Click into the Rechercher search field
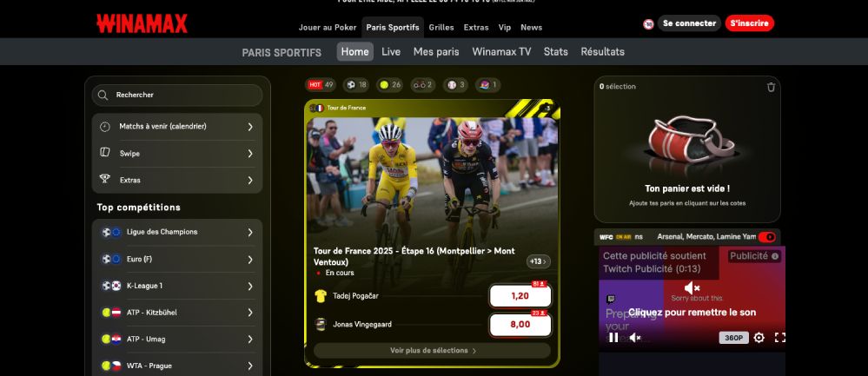 pyautogui.click(x=177, y=96)
